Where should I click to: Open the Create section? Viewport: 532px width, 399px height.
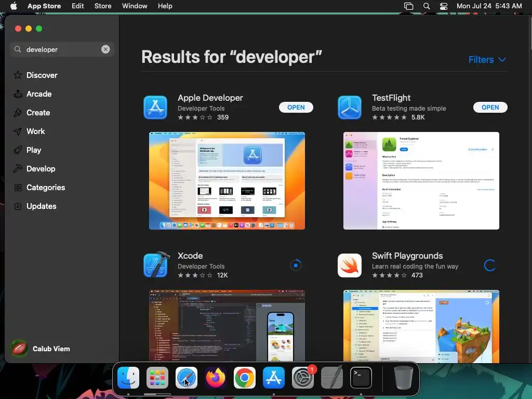pyautogui.click(x=38, y=113)
